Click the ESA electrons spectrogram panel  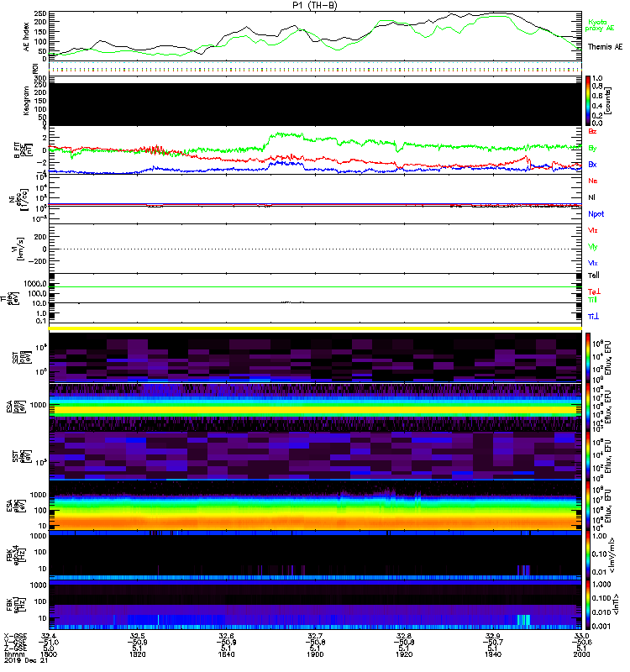click(315, 506)
